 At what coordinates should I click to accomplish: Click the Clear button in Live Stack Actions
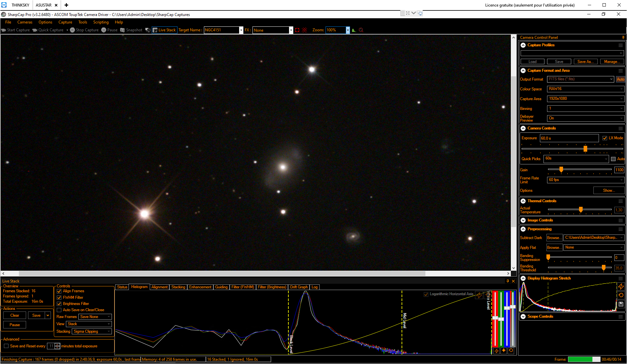pos(15,315)
